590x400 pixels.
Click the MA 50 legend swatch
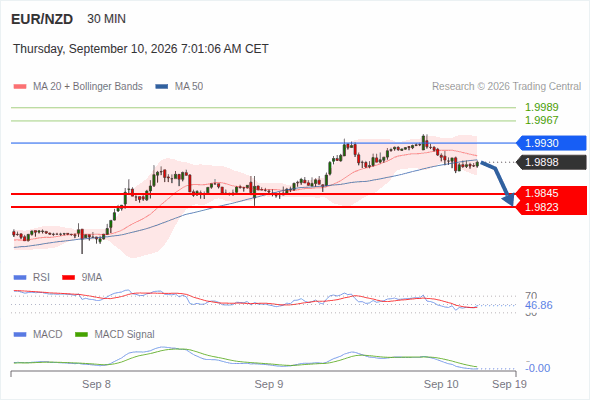click(162, 87)
